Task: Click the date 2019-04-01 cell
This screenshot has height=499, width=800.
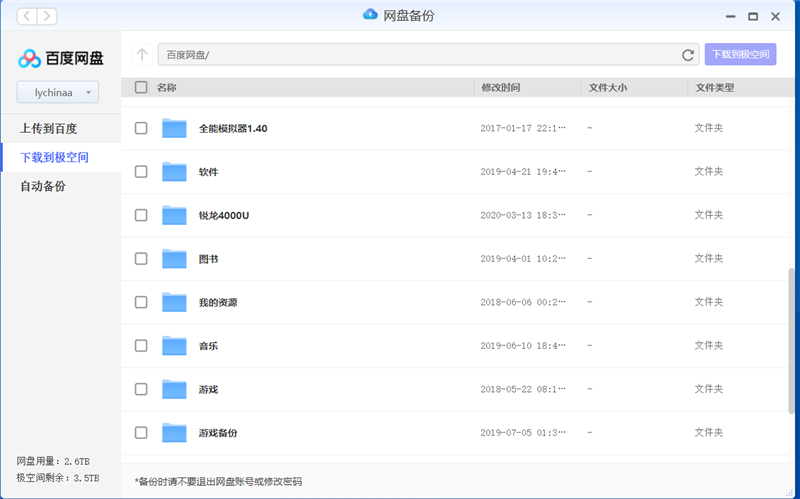Action: (523, 259)
